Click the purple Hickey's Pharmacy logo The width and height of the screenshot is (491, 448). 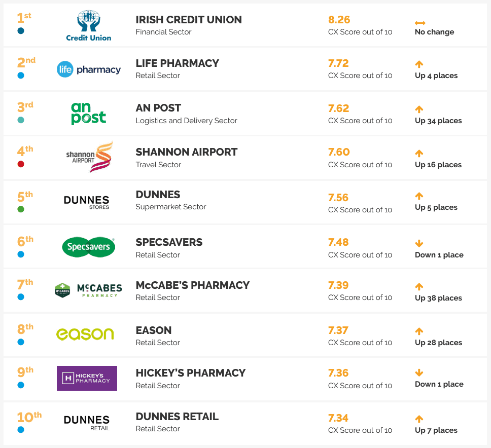[87, 378]
